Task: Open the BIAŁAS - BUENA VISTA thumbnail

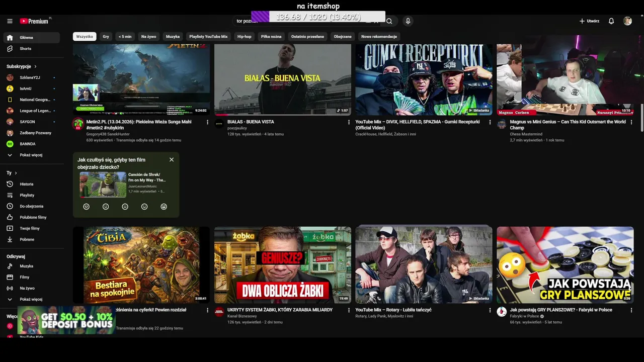Action: point(283,79)
